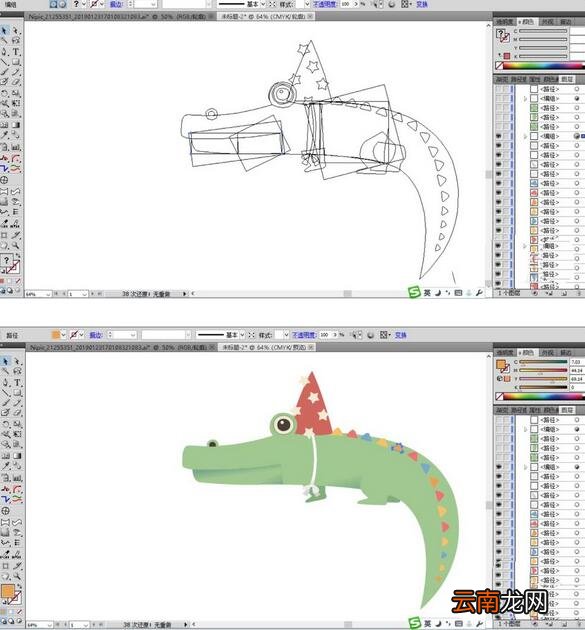
Task: Click the wrench icon on upper window's input bar
Action: 479,293
